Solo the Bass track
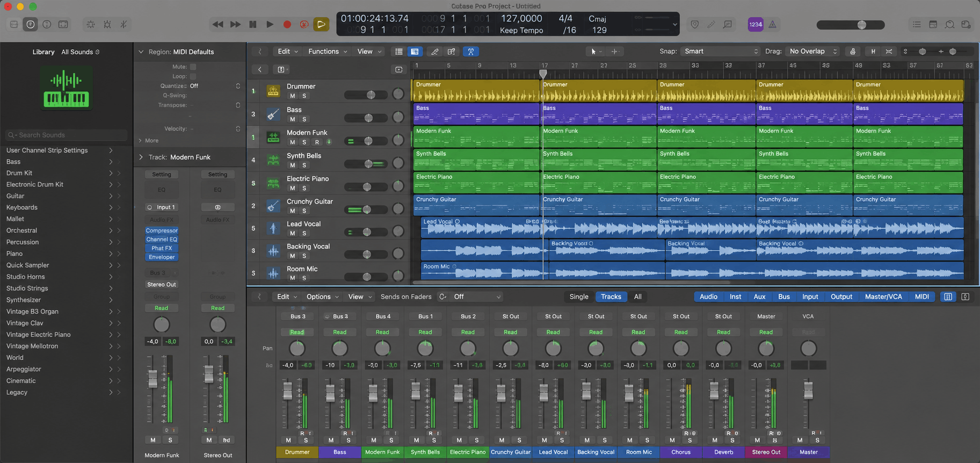Image resolution: width=980 pixels, height=463 pixels. point(304,119)
